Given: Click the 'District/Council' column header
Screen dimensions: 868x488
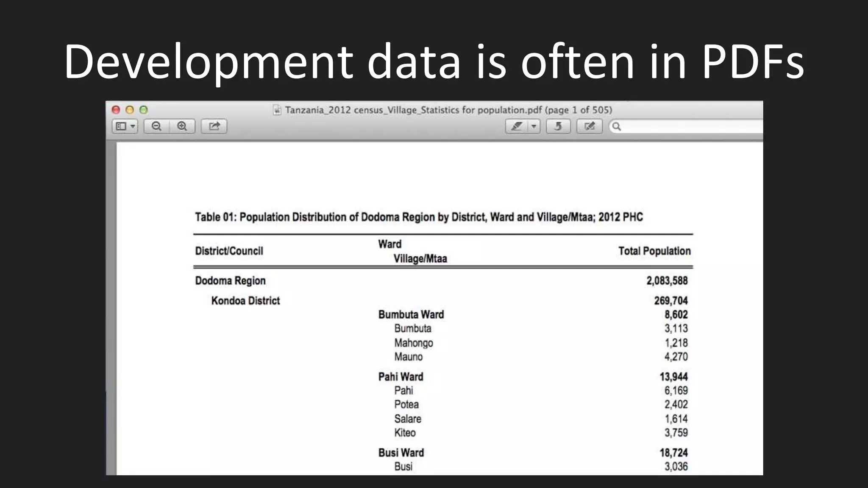Looking at the screenshot, I should [229, 251].
